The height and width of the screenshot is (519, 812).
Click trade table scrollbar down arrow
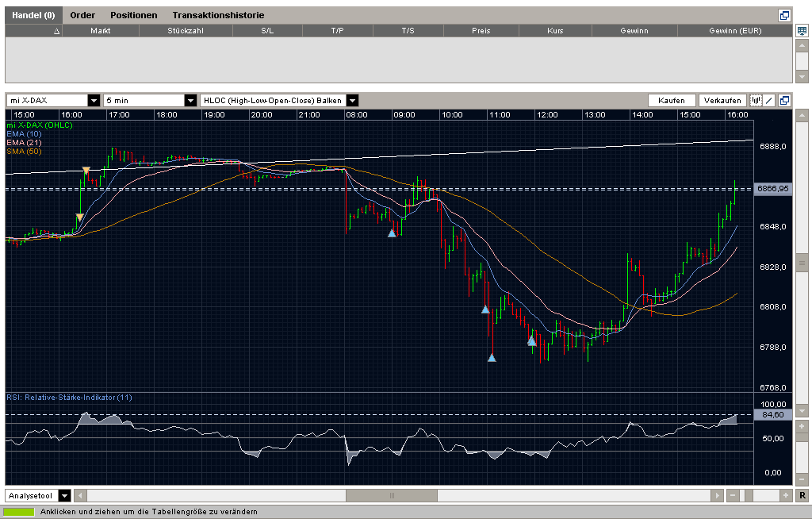click(802, 77)
